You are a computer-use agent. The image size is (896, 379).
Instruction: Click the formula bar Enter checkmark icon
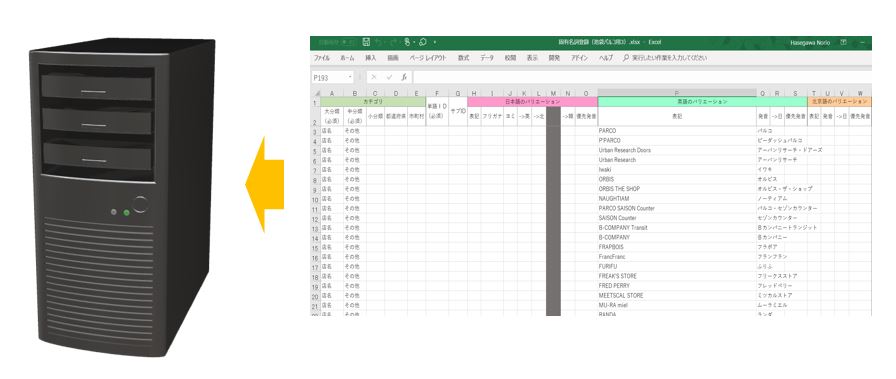(x=389, y=77)
